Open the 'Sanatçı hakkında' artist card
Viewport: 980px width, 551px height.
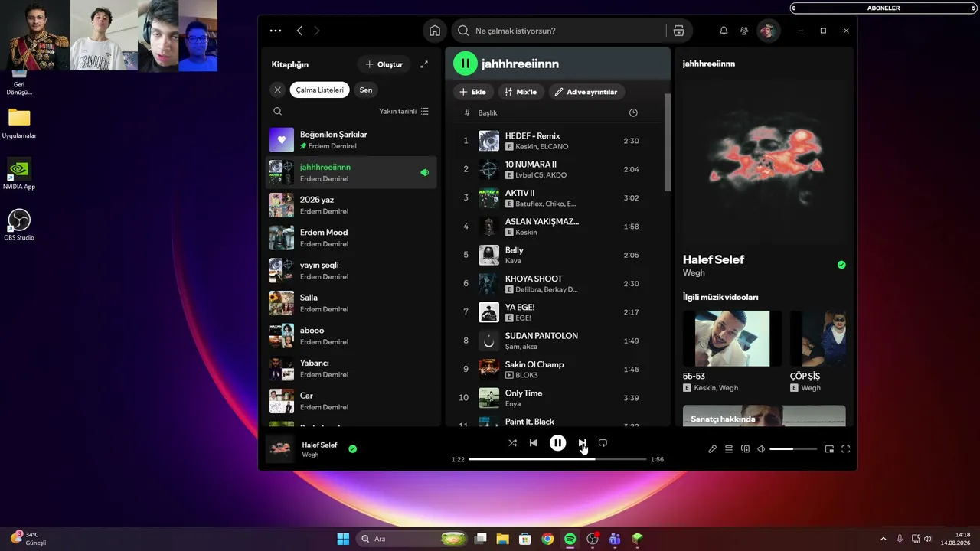(x=764, y=416)
